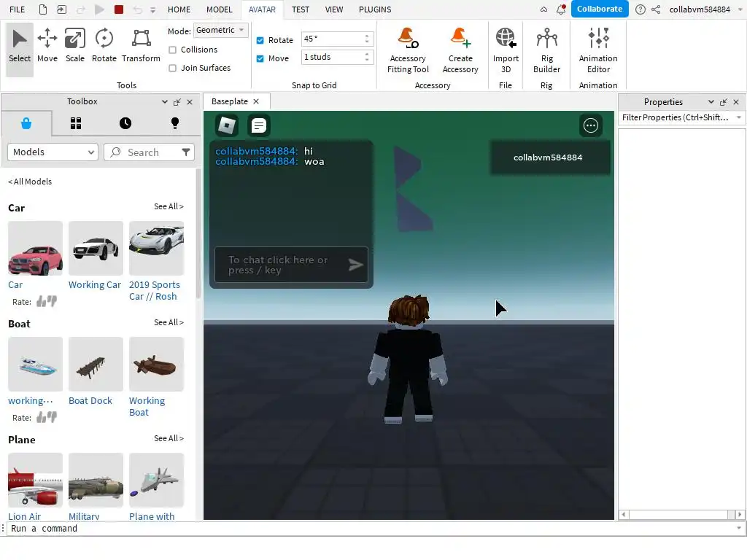Activate the Rotate tool
The width and height of the screenshot is (747, 560).
[x=104, y=46]
